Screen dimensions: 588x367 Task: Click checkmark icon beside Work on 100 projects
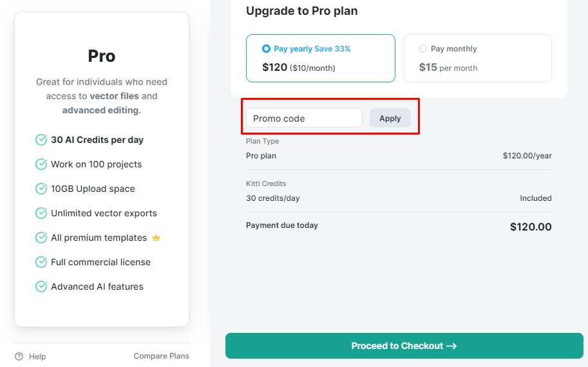[41, 164]
